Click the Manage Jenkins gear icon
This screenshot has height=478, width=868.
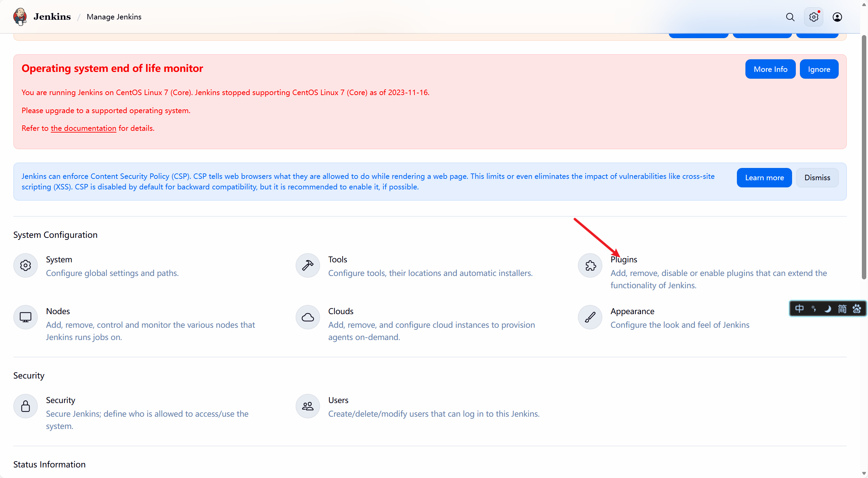click(814, 17)
